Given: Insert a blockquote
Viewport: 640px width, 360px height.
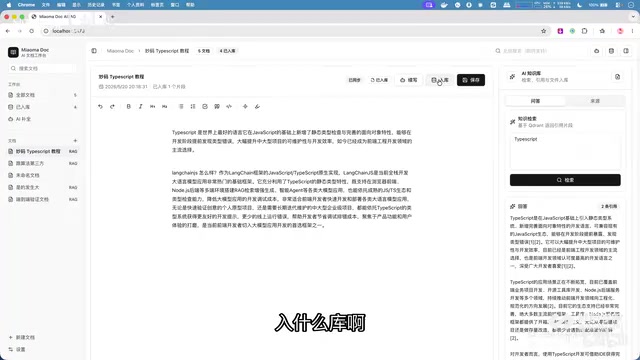Looking at the screenshot, I should [x=217, y=107].
